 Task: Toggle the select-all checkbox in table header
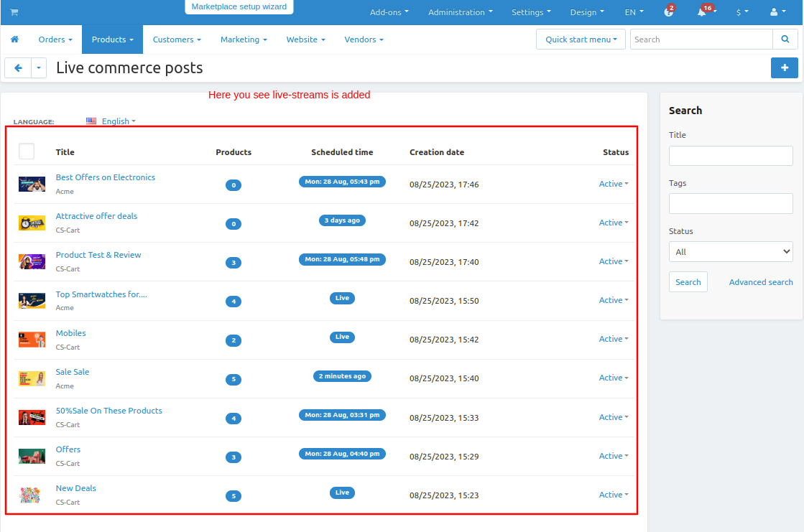pos(27,151)
